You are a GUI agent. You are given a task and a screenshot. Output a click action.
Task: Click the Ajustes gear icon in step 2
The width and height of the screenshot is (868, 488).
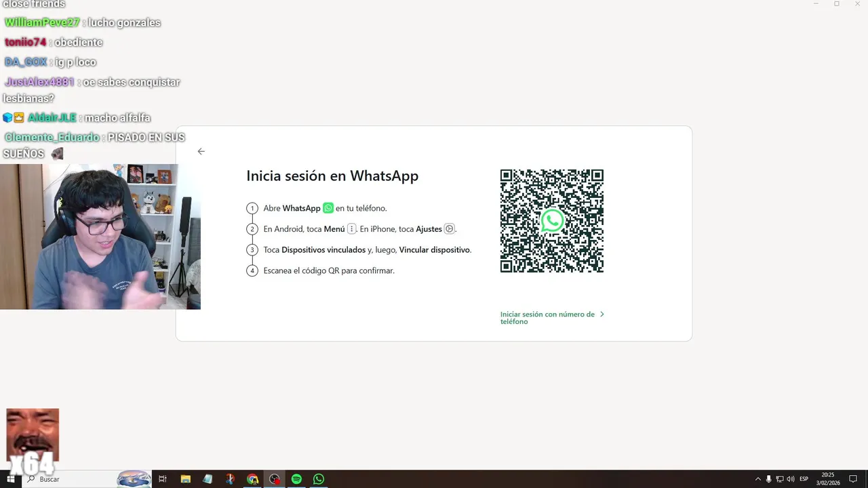point(449,229)
